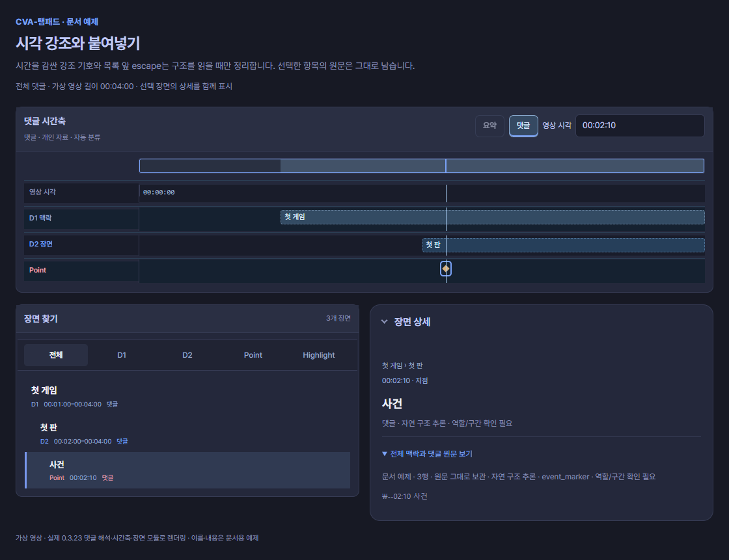
Task: Switch to the D1 filter tab
Action: coord(121,355)
